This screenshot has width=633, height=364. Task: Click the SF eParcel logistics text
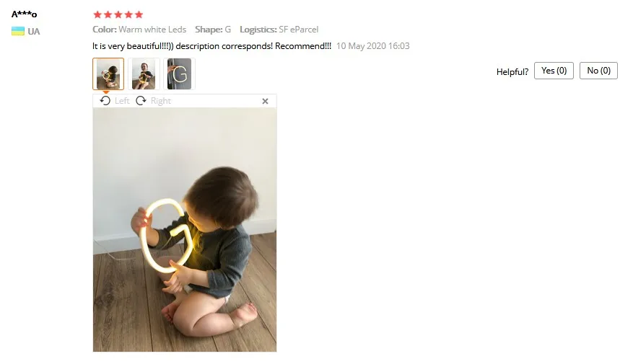[x=298, y=30]
